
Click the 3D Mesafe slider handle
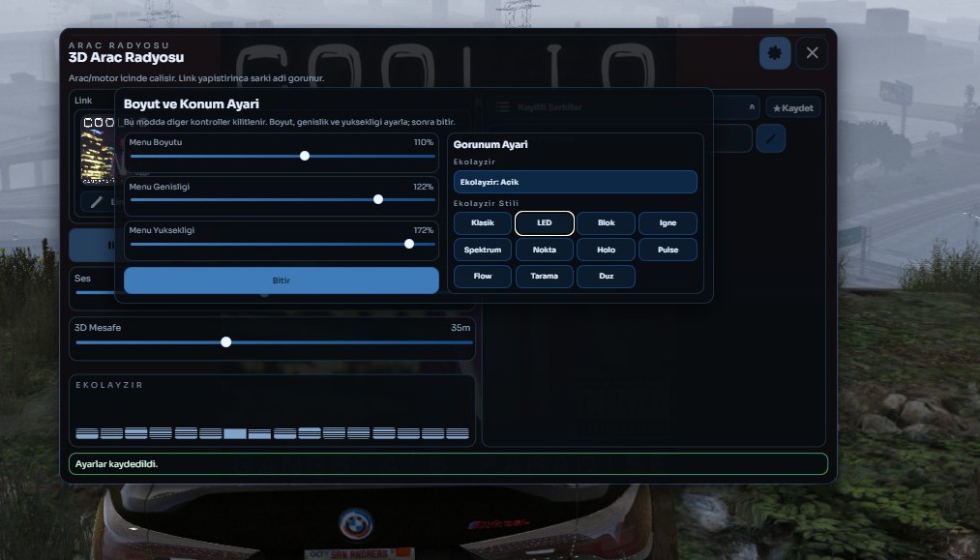(x=225, y=341)
